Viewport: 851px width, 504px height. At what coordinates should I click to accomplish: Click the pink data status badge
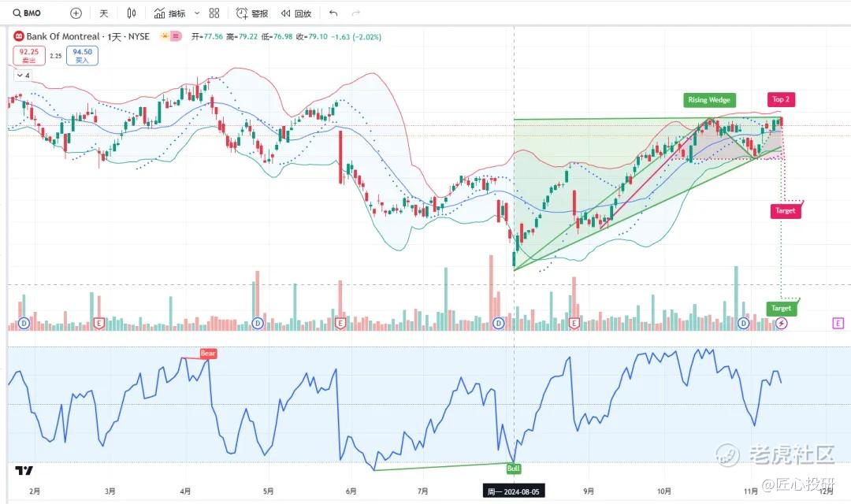coord(176,36)
